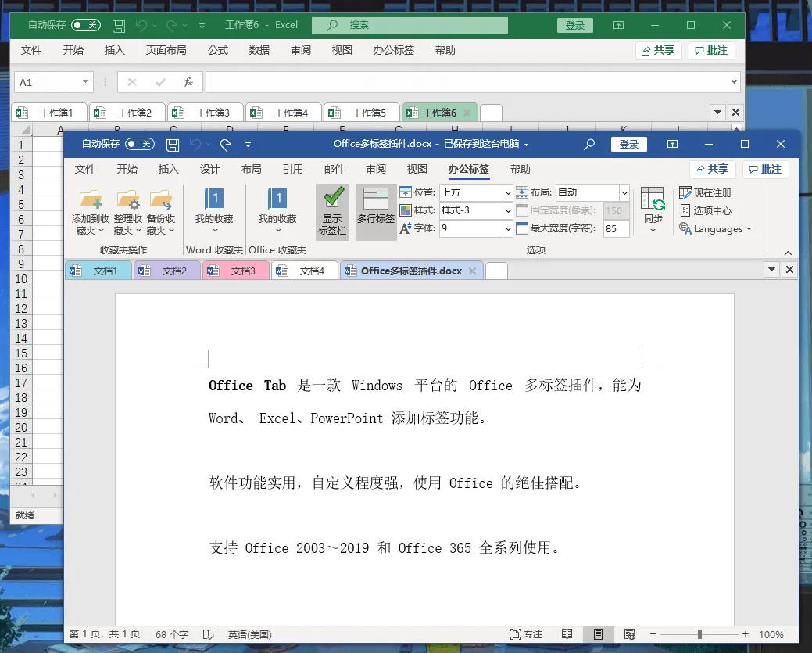The width and height of the screenshot is (812, 653).
Task: Open 我的收藏 in Office 收藏夹 group
Action: click(x=277, y=210)
